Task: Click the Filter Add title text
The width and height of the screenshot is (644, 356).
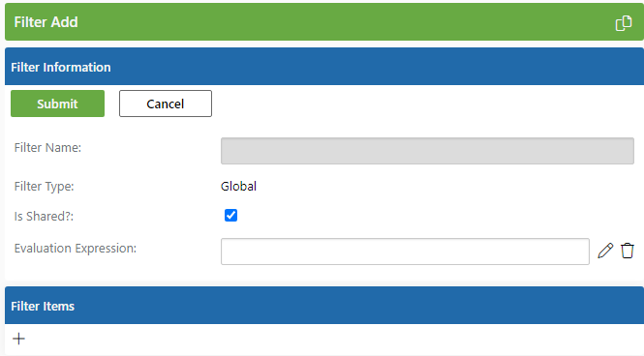Action: click(46, 22)
